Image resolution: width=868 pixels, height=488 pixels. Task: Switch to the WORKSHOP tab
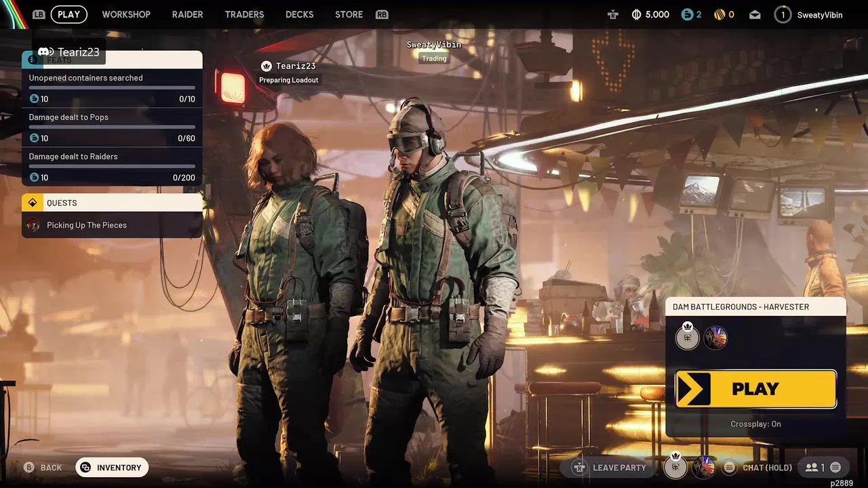tap(126, 14)
